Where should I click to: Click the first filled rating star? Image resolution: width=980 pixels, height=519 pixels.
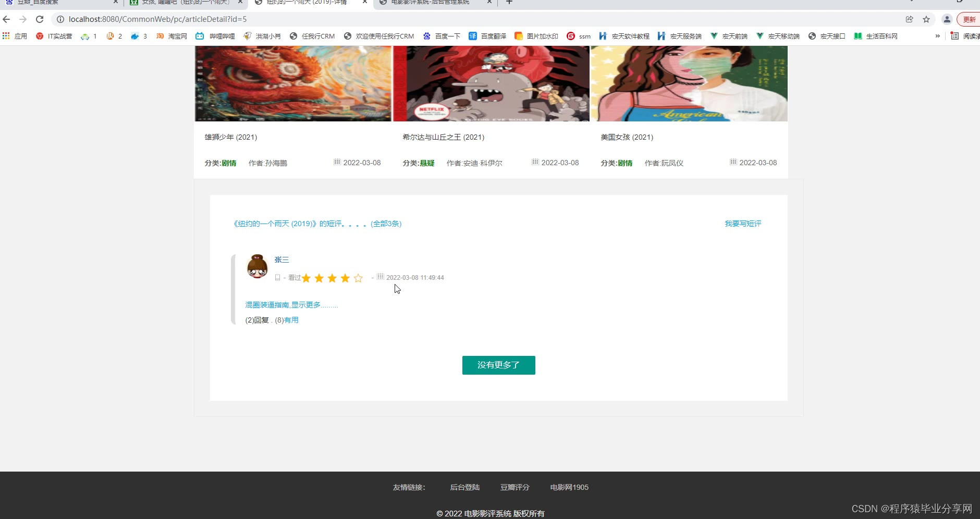pos(306,278)
